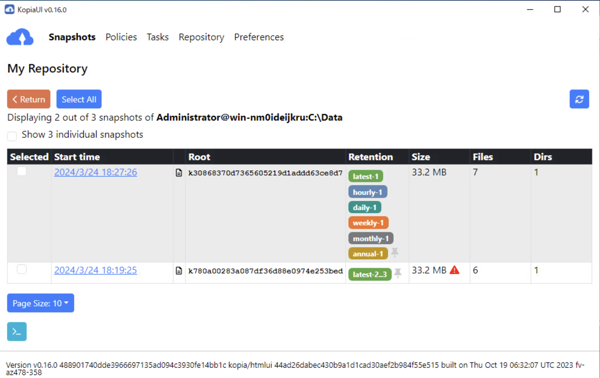Click the latest-2..3 retention tag
600x378 pixels.
click(370, 274)
